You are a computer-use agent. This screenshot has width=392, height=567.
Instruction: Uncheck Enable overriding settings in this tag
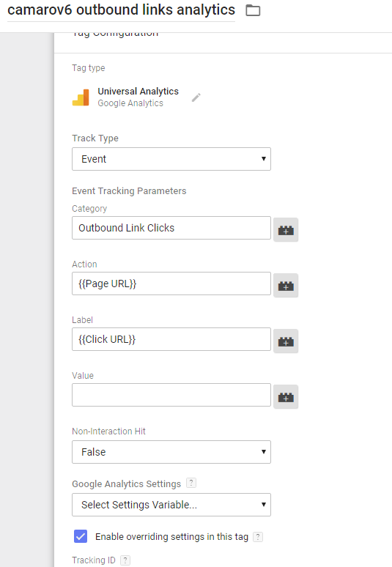pyautogui.click(x=81, y=536)
